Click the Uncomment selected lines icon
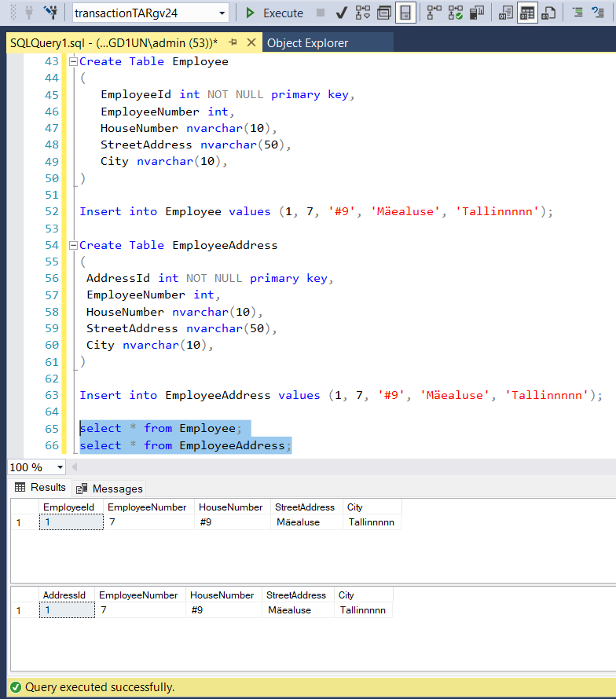 598,13
